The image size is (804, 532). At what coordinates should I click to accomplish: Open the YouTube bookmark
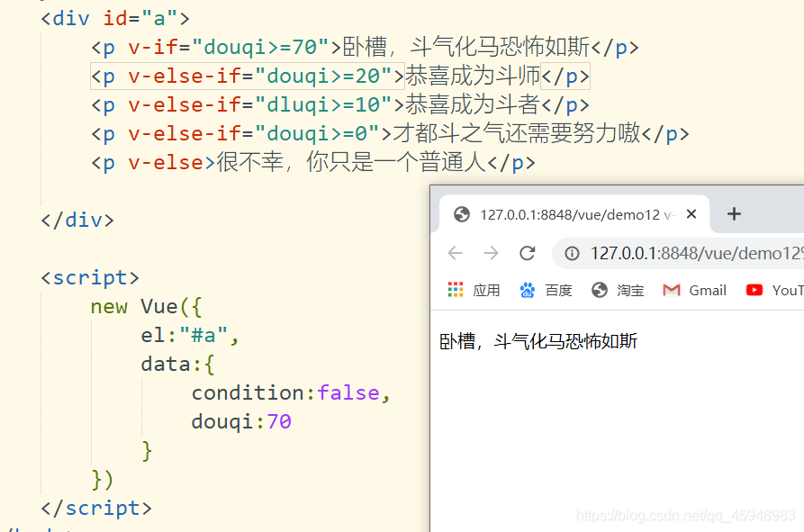point(774,290)
